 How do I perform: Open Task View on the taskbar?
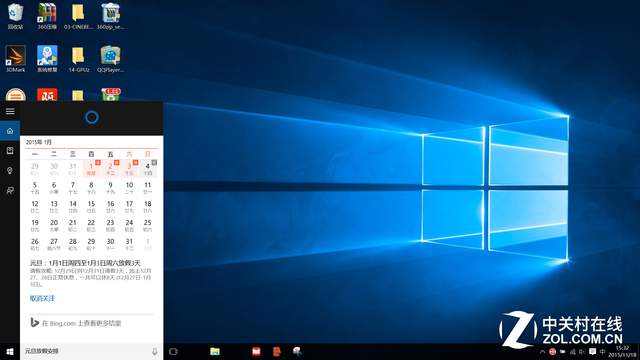coord(173,351)
